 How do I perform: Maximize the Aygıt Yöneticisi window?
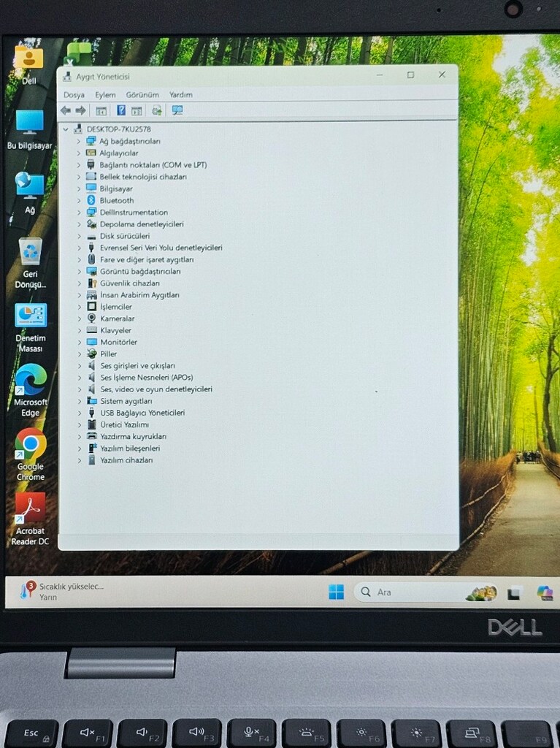click(411, 75)
